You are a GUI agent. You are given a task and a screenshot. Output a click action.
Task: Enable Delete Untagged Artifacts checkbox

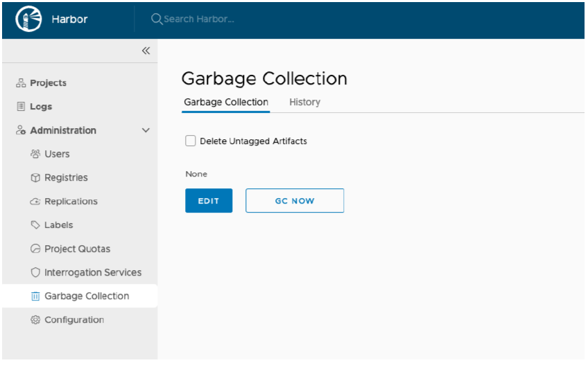pyautogui.click(x=191, y=141)
